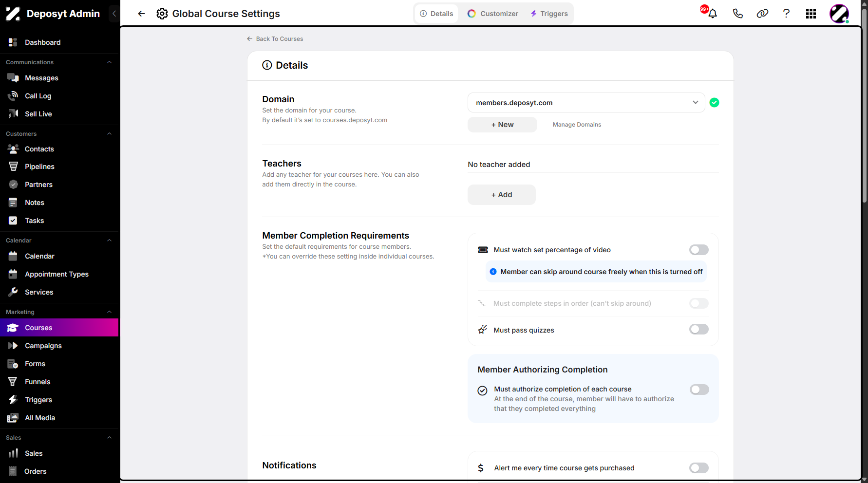
Task: Select Courses in the sidebar menu
Action: point(59,328)
